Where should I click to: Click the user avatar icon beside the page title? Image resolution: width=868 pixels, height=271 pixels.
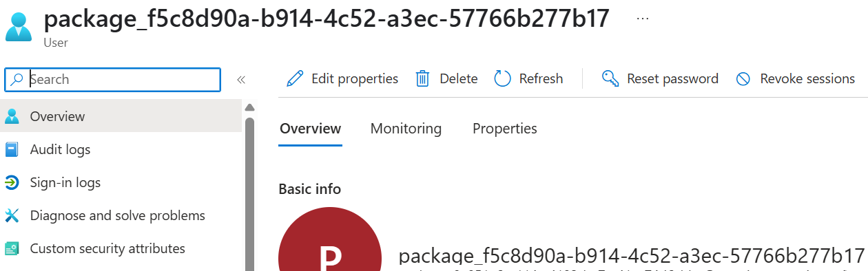pyautogui.click(x=19, y=25)
